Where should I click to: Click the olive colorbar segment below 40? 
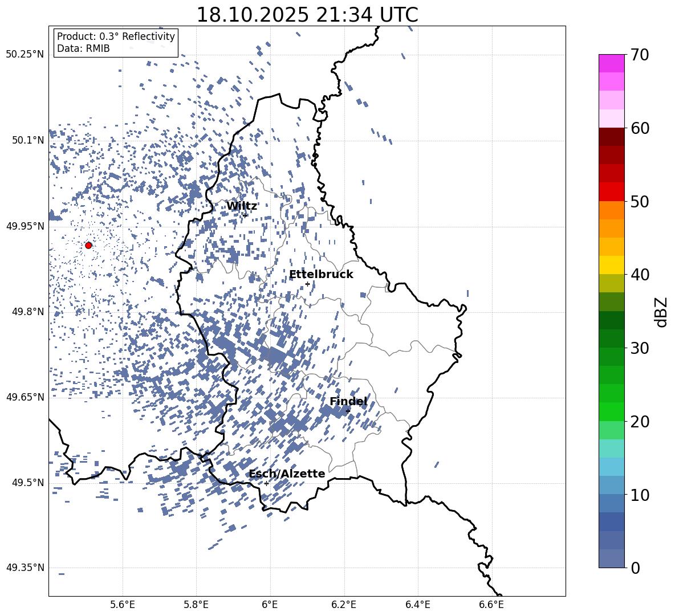(x=611, y=283)
